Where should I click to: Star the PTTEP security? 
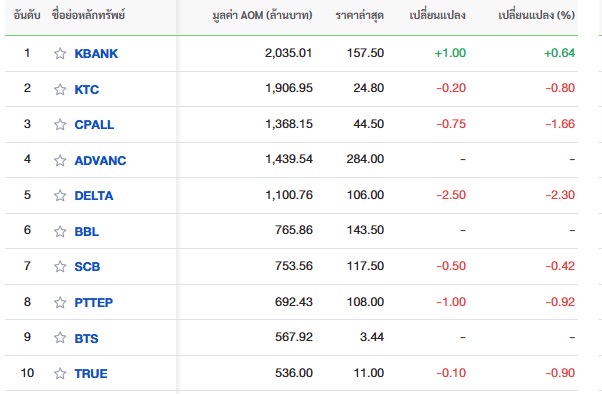pos(60,302)
